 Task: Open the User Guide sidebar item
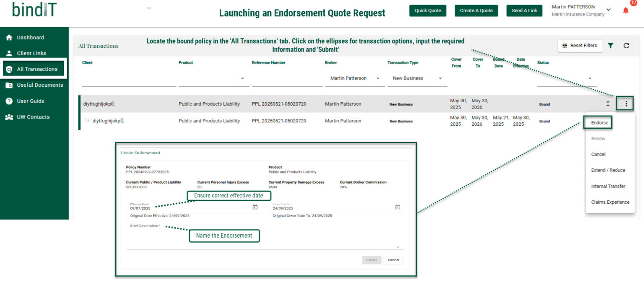click(x=31, y=101)
